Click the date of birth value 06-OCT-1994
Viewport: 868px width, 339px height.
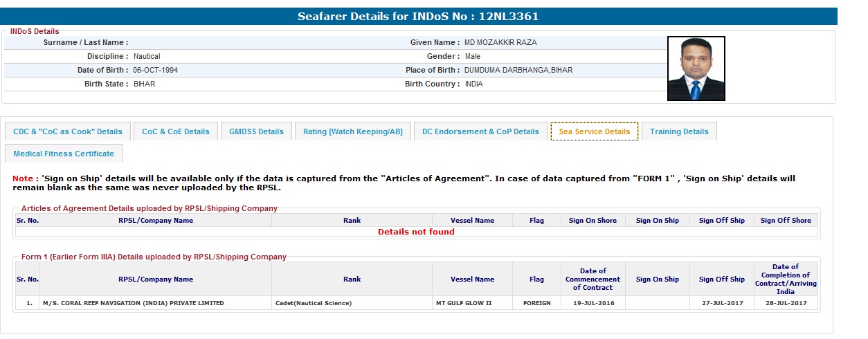[x=155, y=70]
